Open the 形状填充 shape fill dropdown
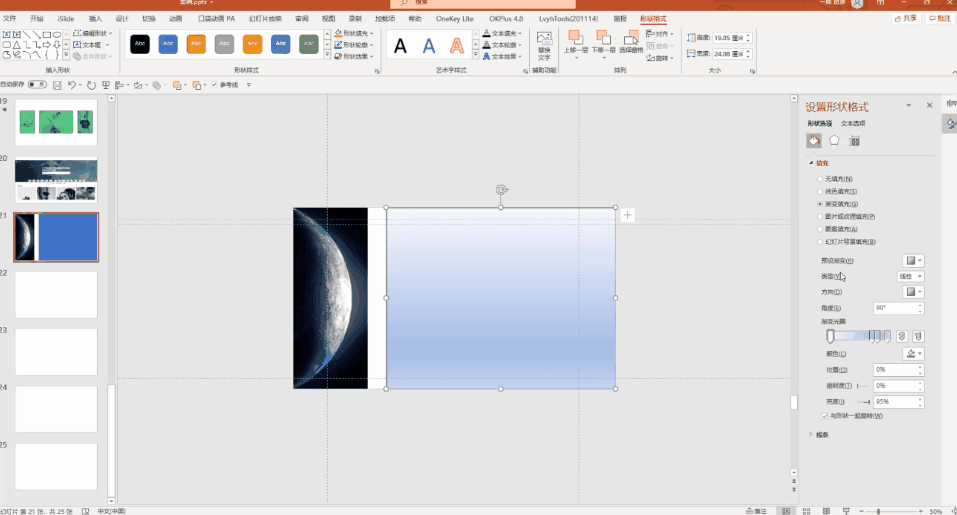 pos(354,33)
